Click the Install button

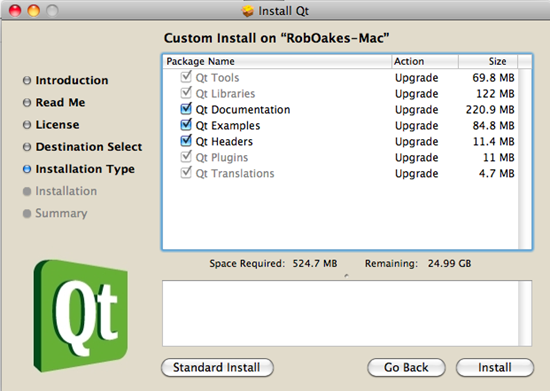(x=495, y=368)
